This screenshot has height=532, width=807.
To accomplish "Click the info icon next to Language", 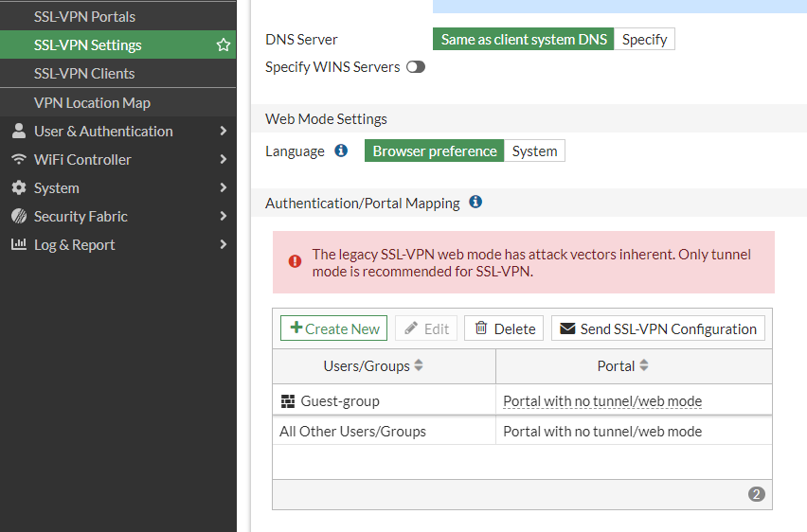I will pos(341,151).
